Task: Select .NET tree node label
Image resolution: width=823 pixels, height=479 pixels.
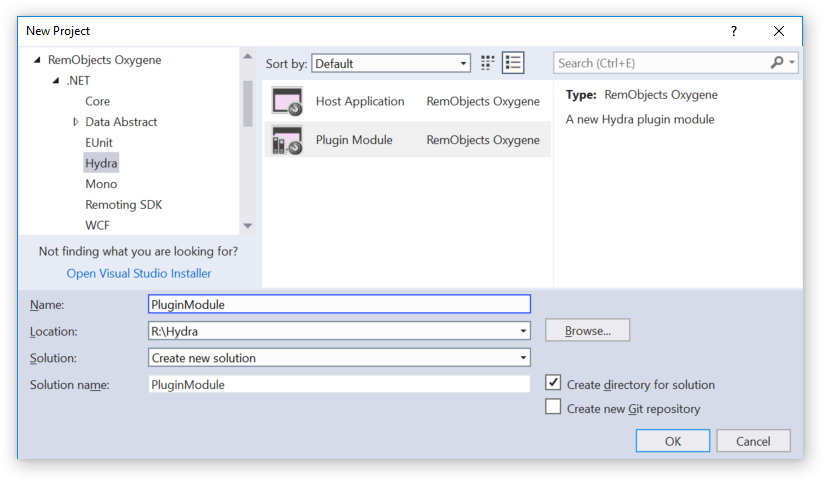Action: (78, 81)
